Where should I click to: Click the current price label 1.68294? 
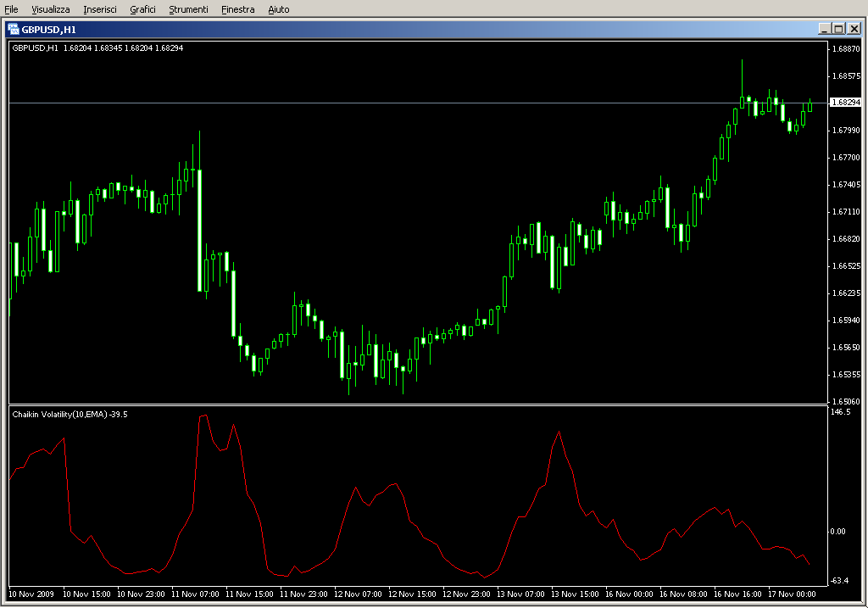(x=845, y=103)
